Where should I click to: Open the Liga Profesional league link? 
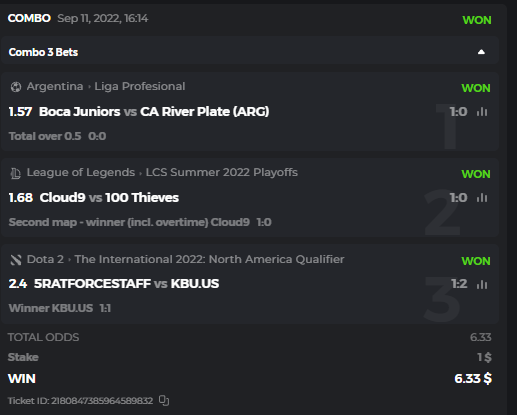coord(140,86)
